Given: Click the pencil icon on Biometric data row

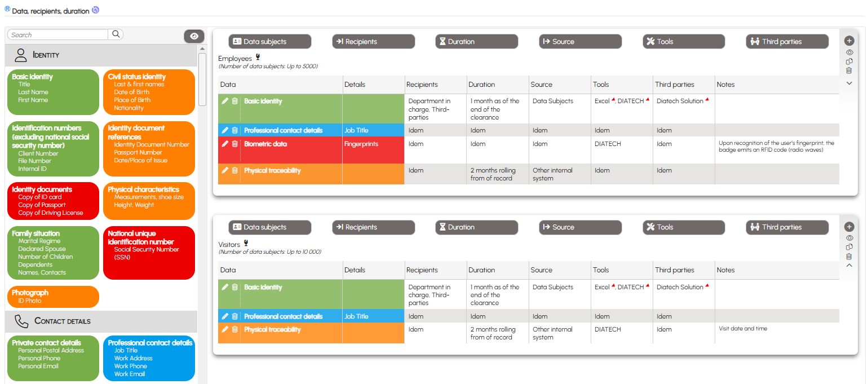Looking at the screenshot, I should pos(225,144).
